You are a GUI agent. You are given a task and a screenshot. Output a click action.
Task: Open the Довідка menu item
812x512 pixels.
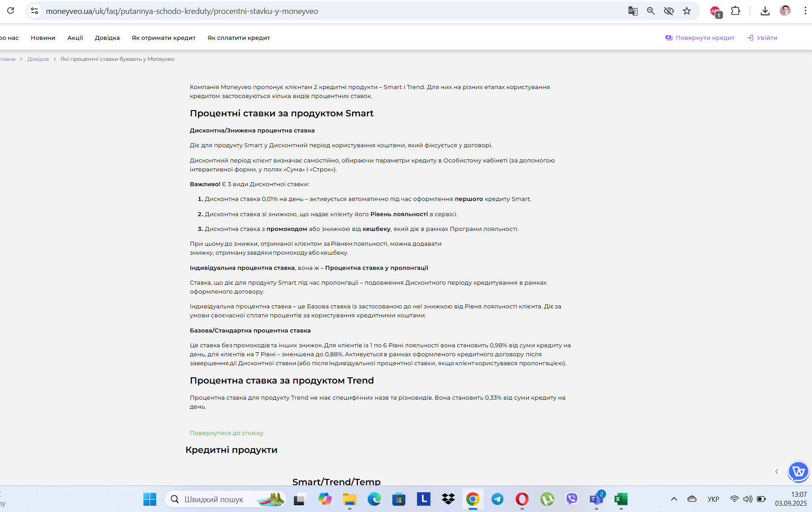tap(107, 38)
